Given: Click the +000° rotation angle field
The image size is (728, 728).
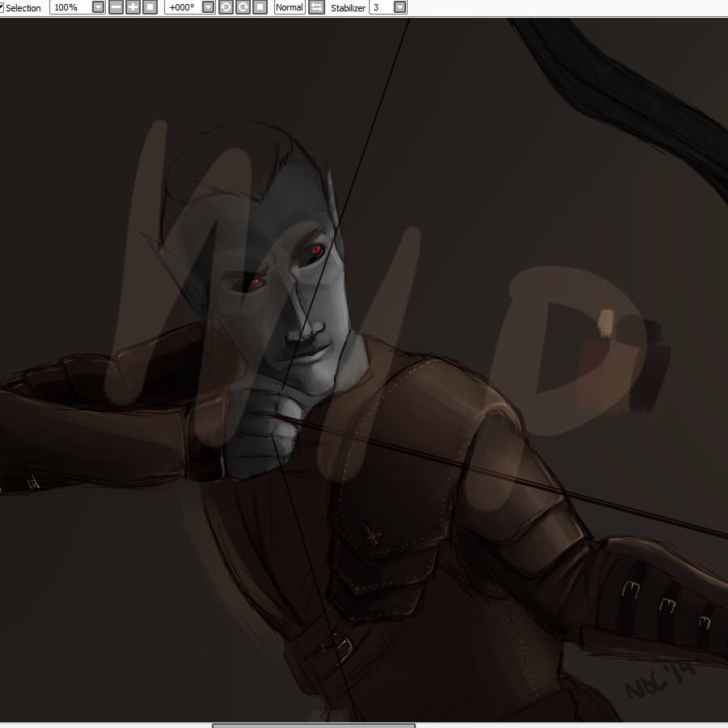Looking at the screenshot, I should click(x=181, y=7).
